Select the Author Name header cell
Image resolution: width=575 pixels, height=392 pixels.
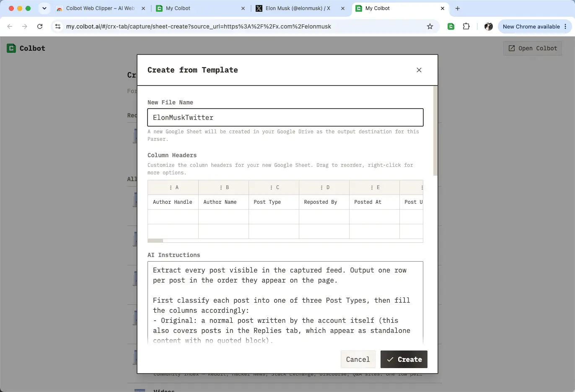223,202
